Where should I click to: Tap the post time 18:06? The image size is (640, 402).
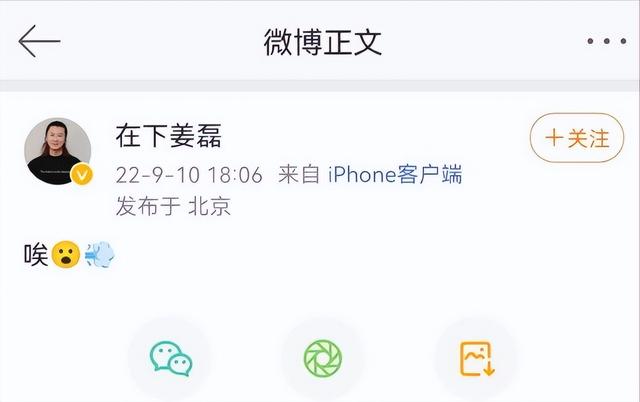coord(236,175)
